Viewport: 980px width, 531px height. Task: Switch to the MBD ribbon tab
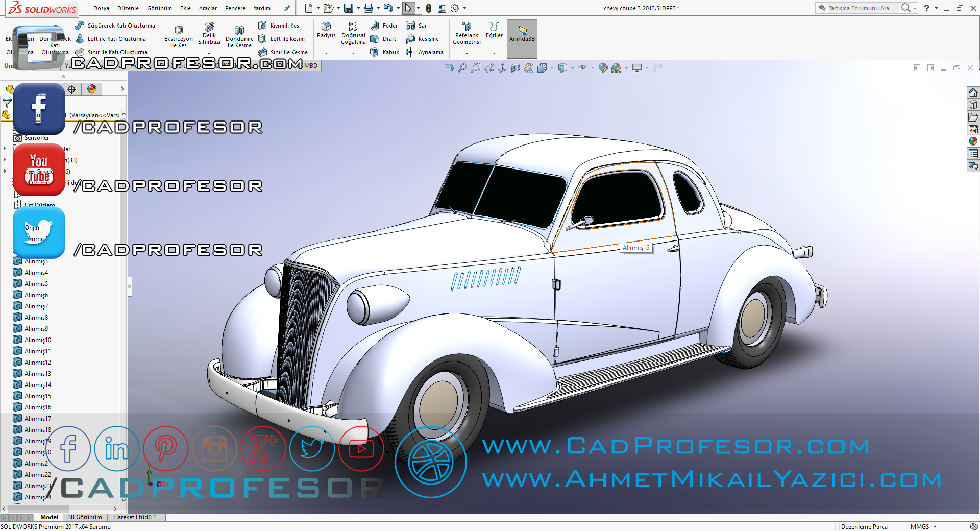point(311,65)
